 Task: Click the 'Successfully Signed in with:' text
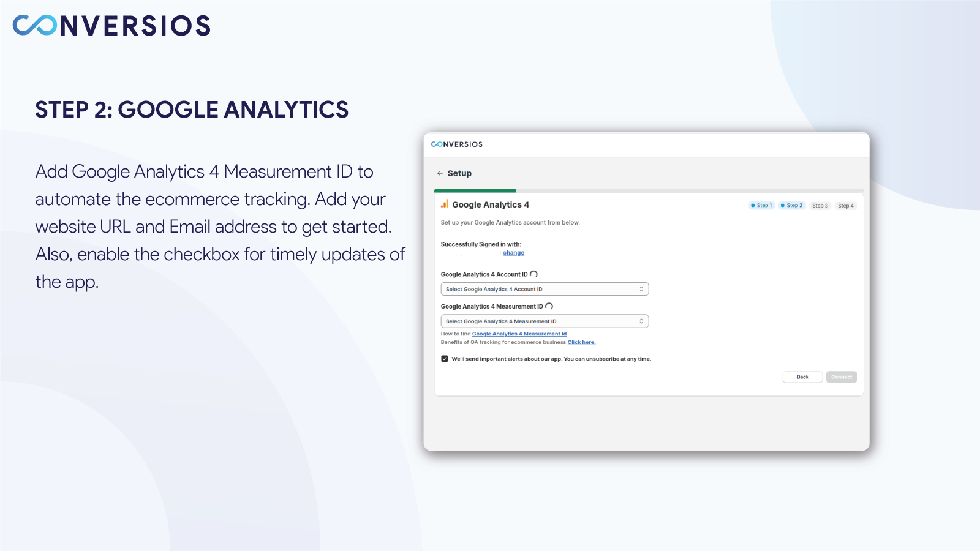(x=481, y=244)
